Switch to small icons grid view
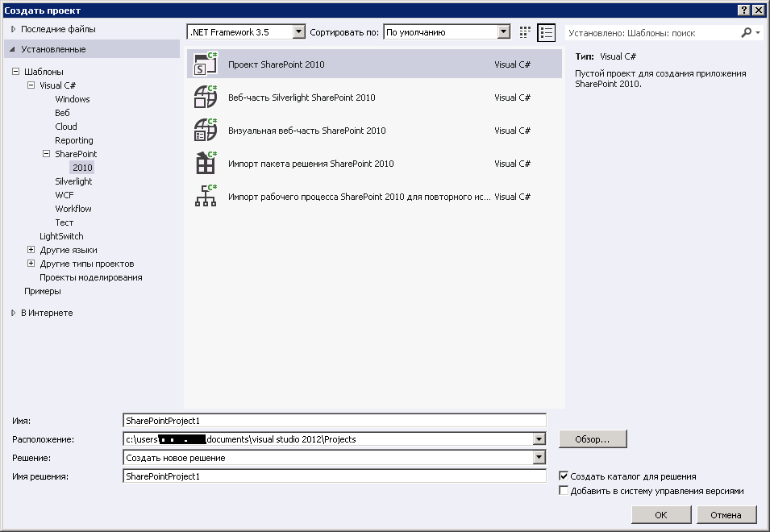Viewport: 770px width, 532px height. (526, 32)
